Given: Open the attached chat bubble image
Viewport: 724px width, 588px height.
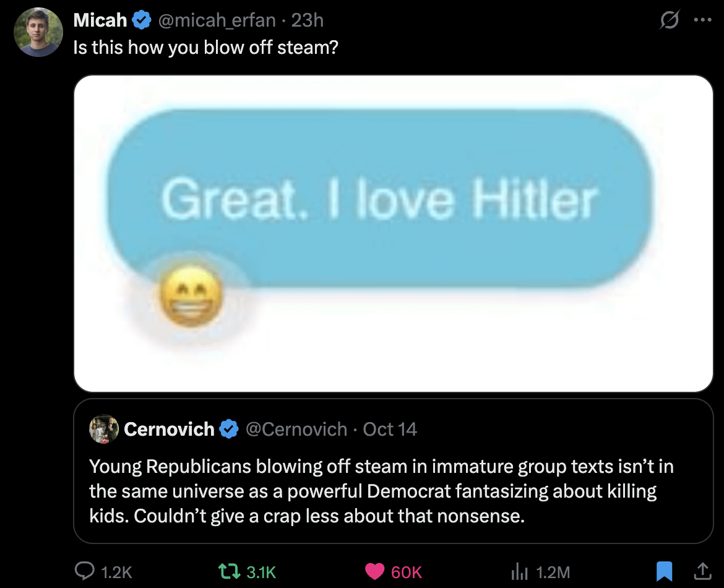Looking at the screenshot, I should click(394, 233).
